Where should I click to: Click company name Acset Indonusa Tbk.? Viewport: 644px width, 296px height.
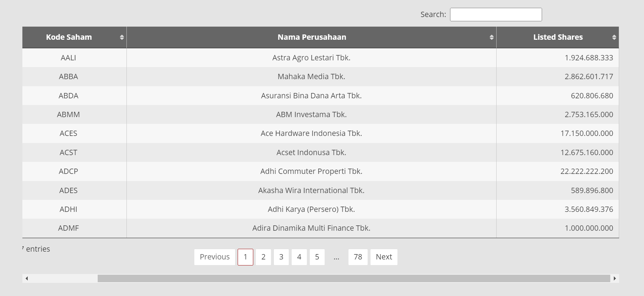pyautogui.click(x=312, y=153)
